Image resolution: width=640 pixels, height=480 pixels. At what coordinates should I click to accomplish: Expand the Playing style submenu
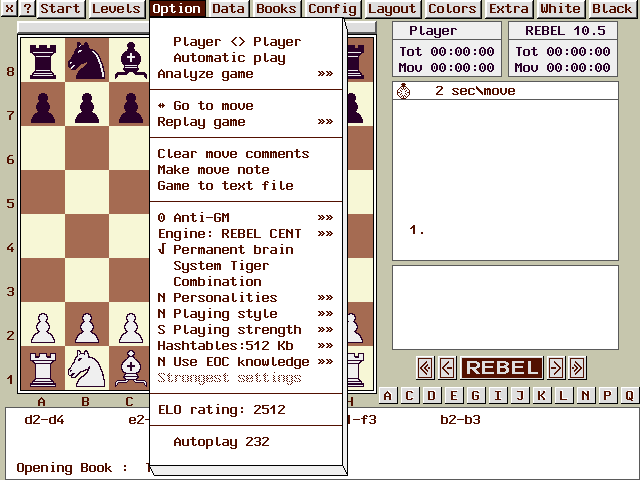(x=246, y=313)
